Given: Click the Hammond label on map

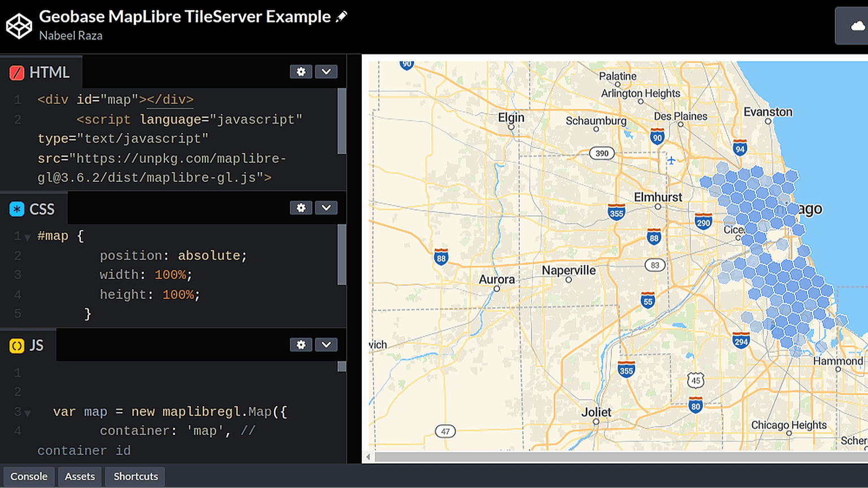Looking at the screenshot, I should click(x=838, y=361).
